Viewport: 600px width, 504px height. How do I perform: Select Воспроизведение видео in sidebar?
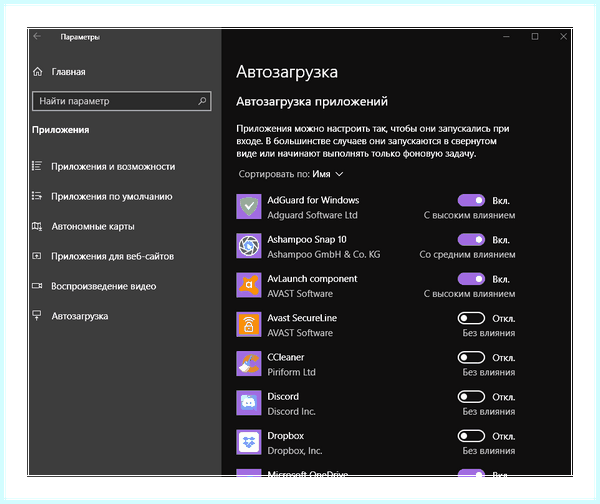[104, 286]
